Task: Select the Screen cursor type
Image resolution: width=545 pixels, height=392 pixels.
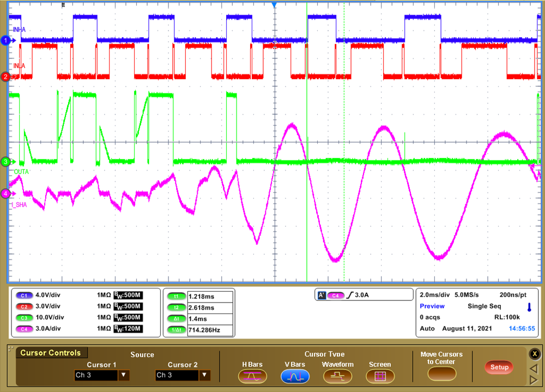Action: tap(380, 376)
